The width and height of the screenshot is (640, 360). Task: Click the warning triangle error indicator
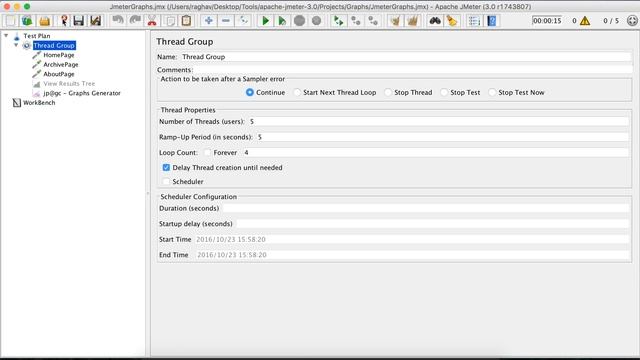pyautogui.click(x=585, y=21)
